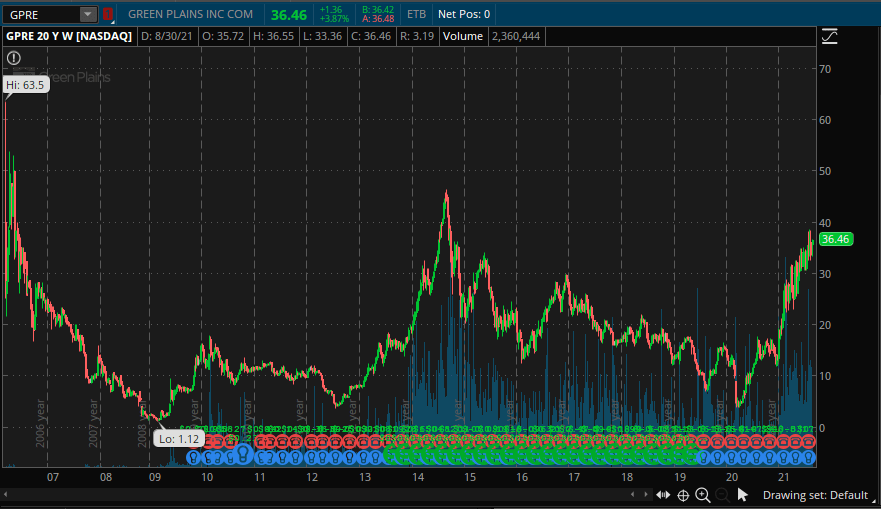Click the first blue light bulb event icon
This screenshot has height=509, width=881.
point(193,457)
